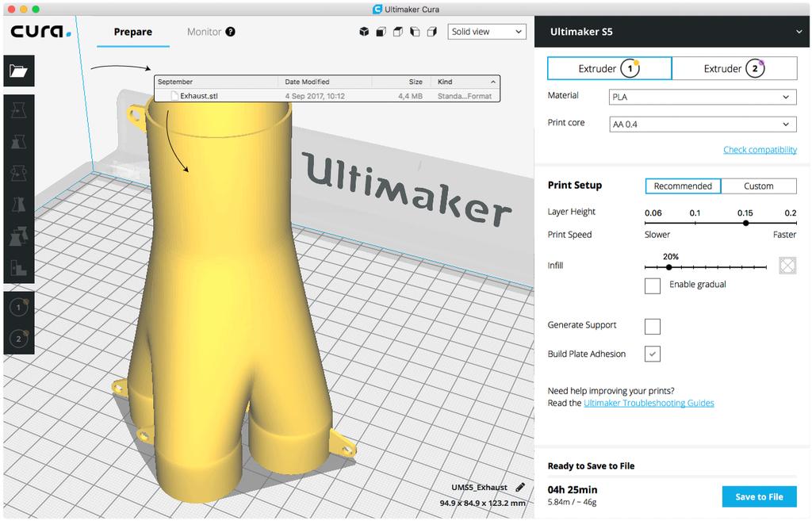Screen dimensions: 812x521
Task: Click the 5.84m / ~ 46g material usage
Action: pos(572,502)
